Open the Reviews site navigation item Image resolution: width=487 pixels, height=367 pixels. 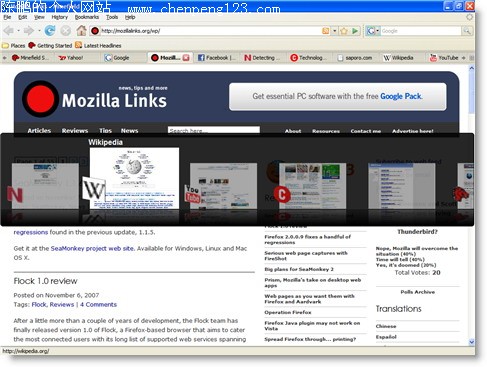(75, 130)
